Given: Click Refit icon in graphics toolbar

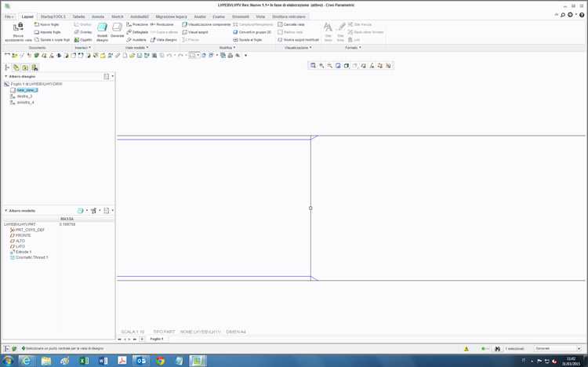Looking at the screenshot, I should click(313, 66).
